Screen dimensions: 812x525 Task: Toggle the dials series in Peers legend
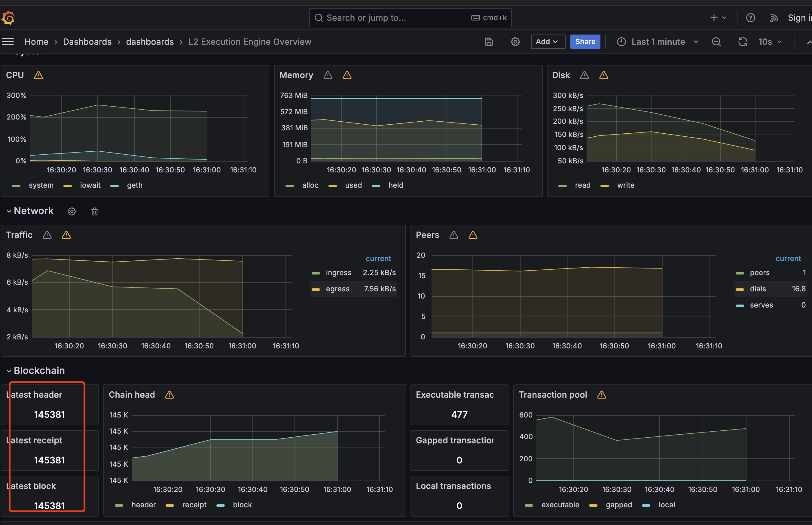click(757, 289)
